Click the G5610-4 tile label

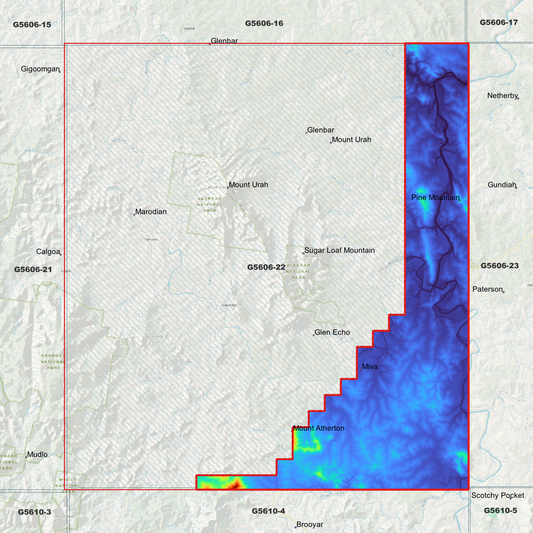point(269,511)
